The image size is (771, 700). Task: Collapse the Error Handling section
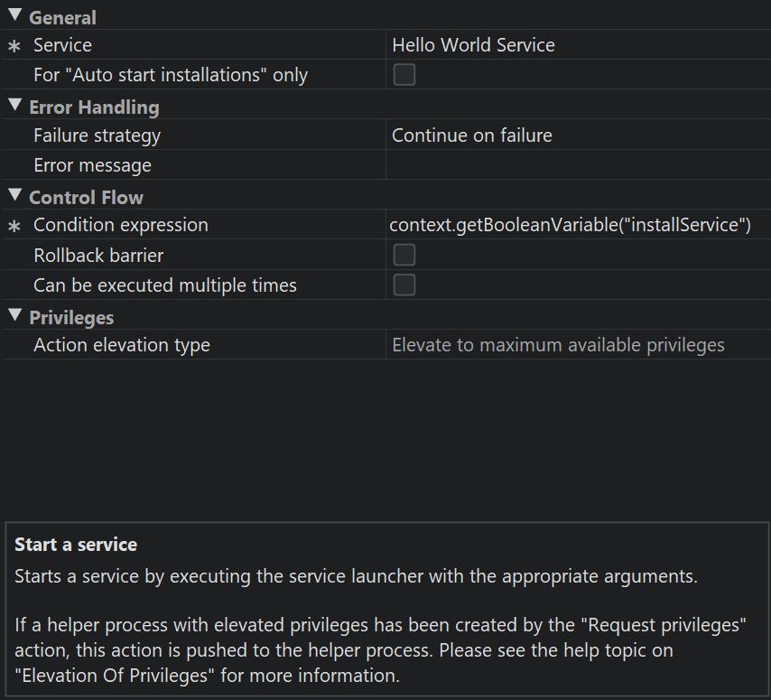coord(14,105)
